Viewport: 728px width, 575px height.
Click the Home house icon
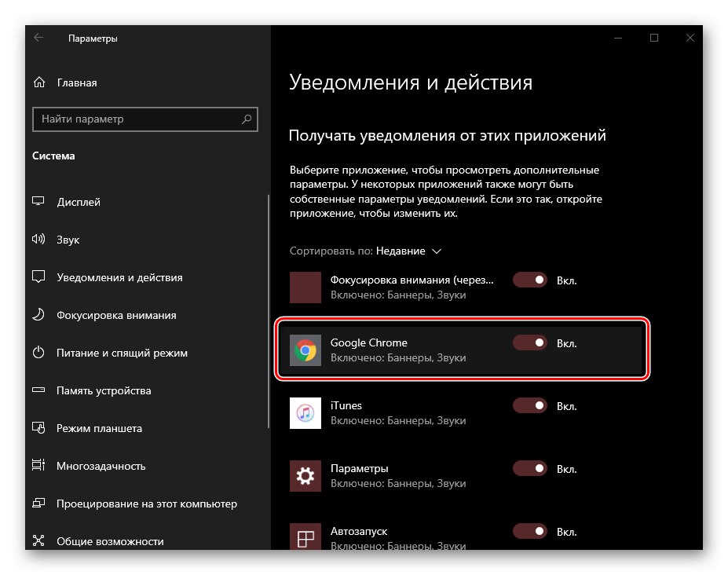click(x=39, y=82)
